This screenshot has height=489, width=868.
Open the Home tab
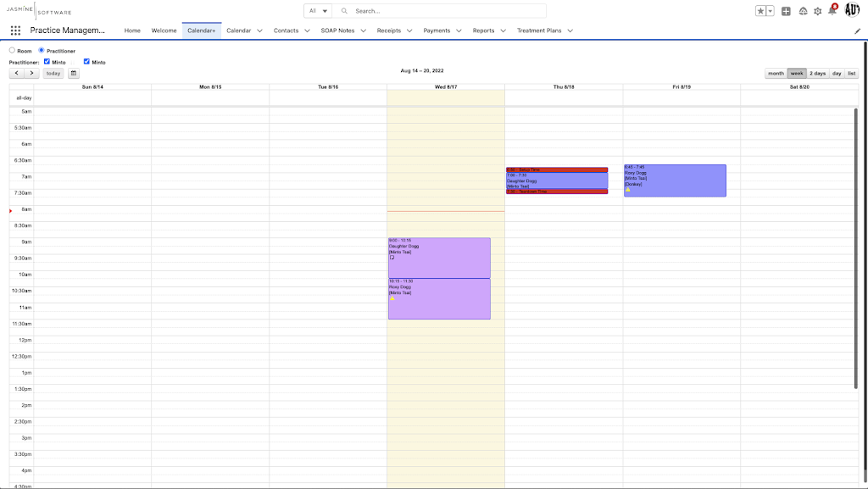[132, 31]
